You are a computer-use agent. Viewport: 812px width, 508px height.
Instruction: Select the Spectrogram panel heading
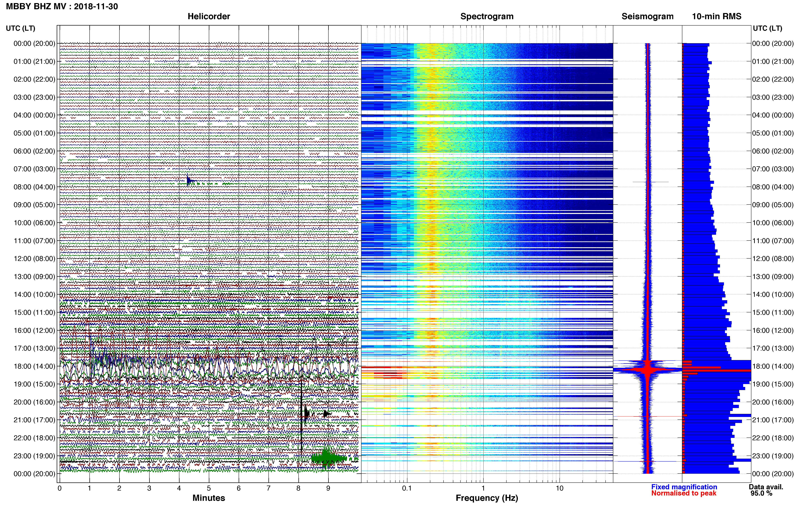487,16
